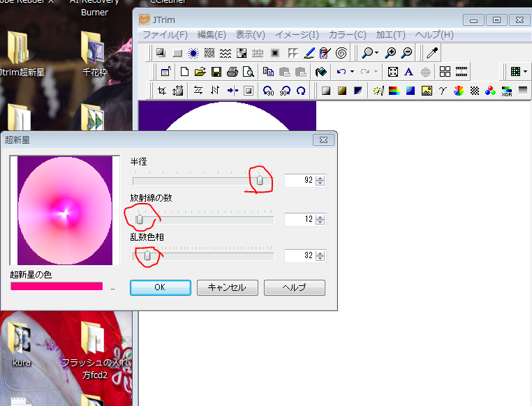Image resolution: width=532 pixels, height=406 pixels.
Task: Rotate right 90 degrees icon
Action: tap(285, 91)
